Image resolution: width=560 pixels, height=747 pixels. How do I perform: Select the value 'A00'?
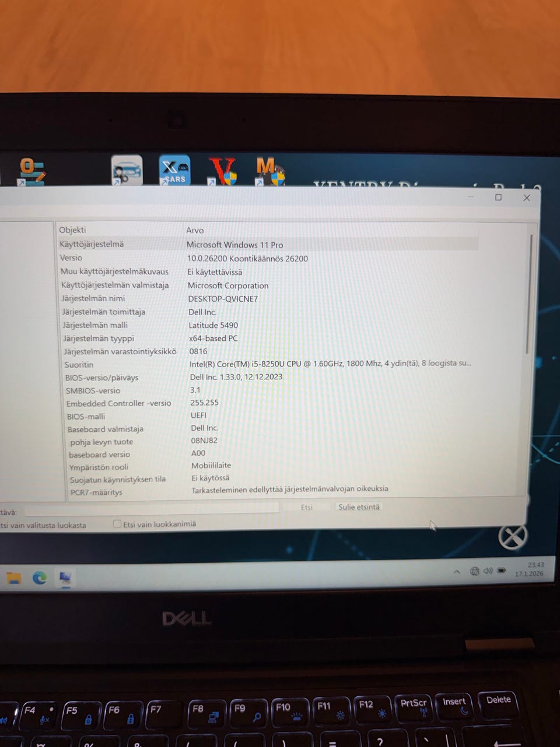[x=198, y=453]
